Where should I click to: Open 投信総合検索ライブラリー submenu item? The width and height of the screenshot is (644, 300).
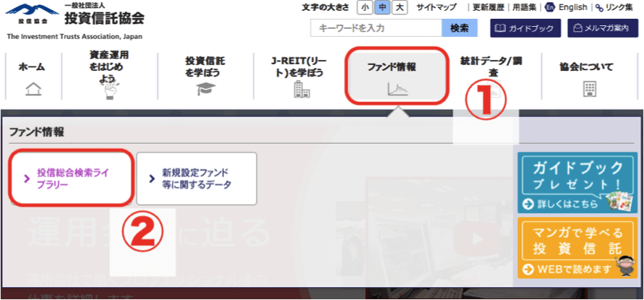[72, 179]
